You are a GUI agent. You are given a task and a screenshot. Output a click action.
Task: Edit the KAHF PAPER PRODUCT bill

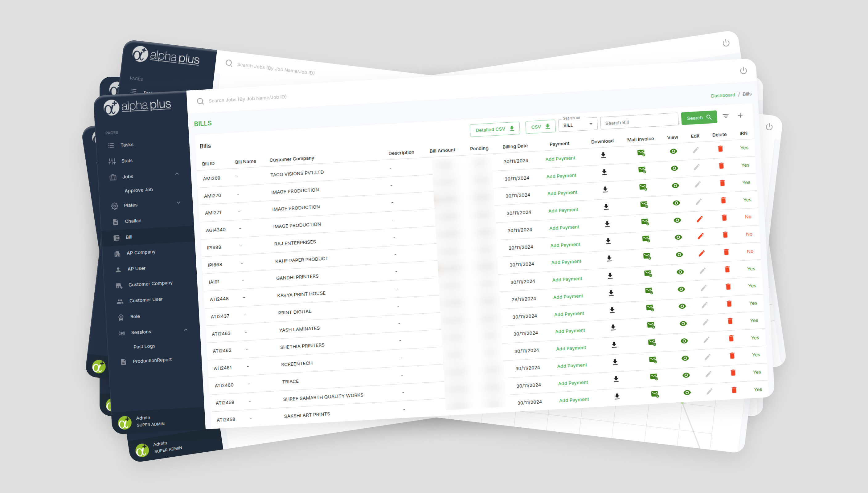[701, 236]
